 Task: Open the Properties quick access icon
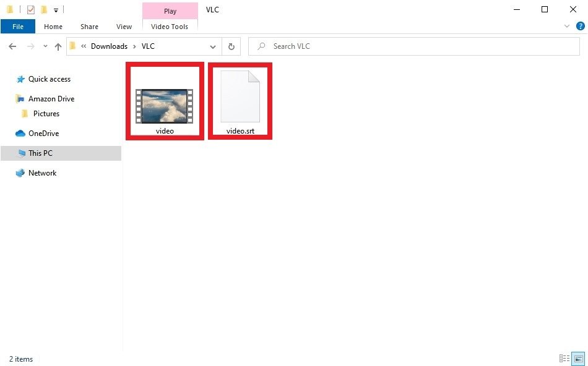point(31,10)
